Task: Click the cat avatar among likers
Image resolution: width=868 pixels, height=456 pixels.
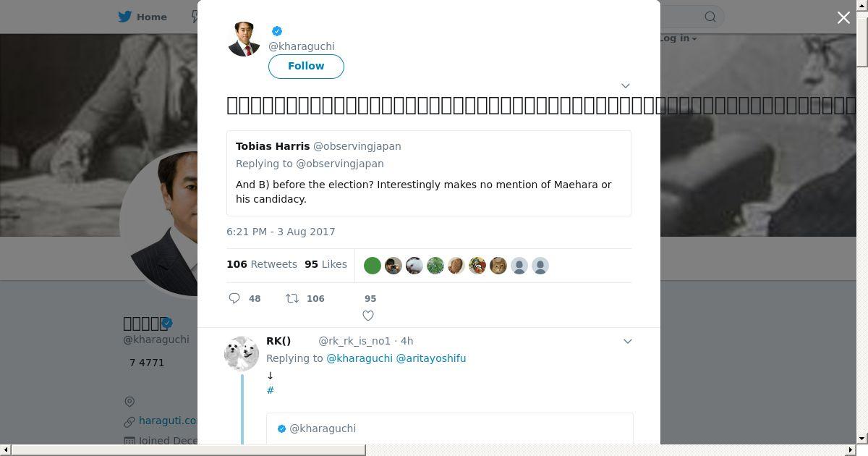Action: (x=498, y=266)
